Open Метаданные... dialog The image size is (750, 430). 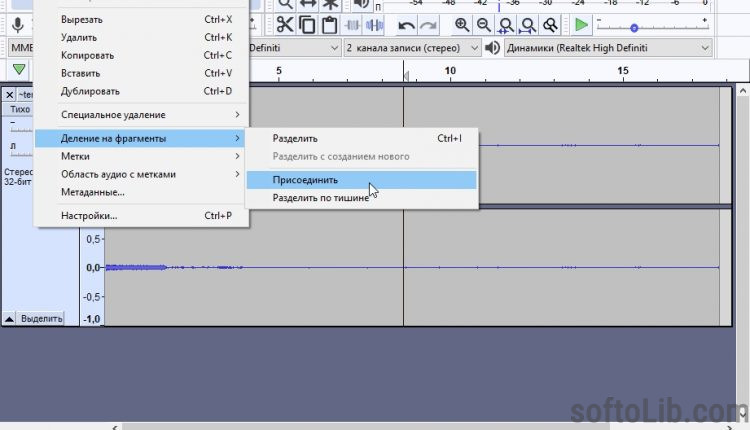tap(142, 192)
